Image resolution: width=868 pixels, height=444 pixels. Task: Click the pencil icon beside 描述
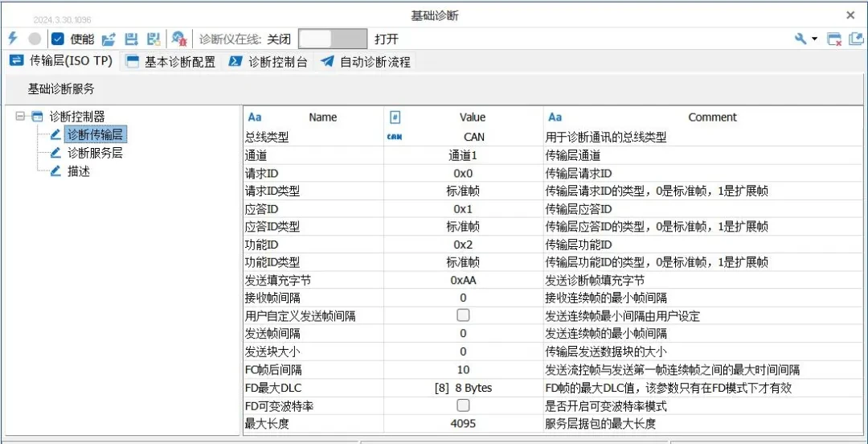tap(55, 171)
